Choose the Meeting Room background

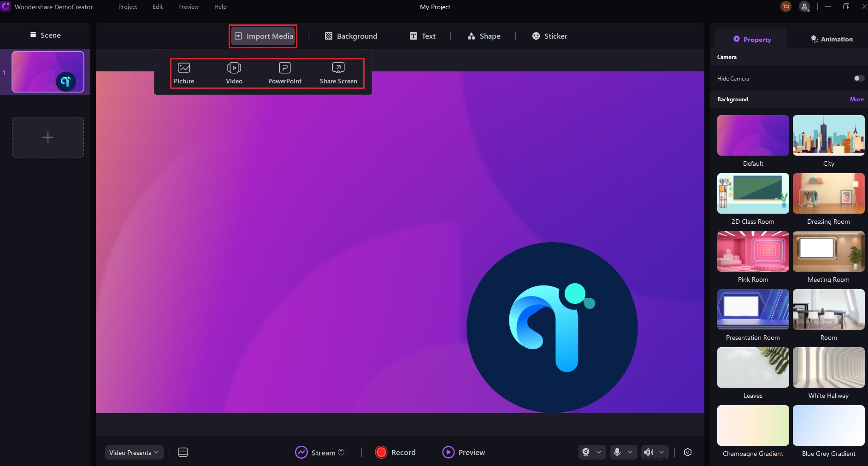point(828,251)
